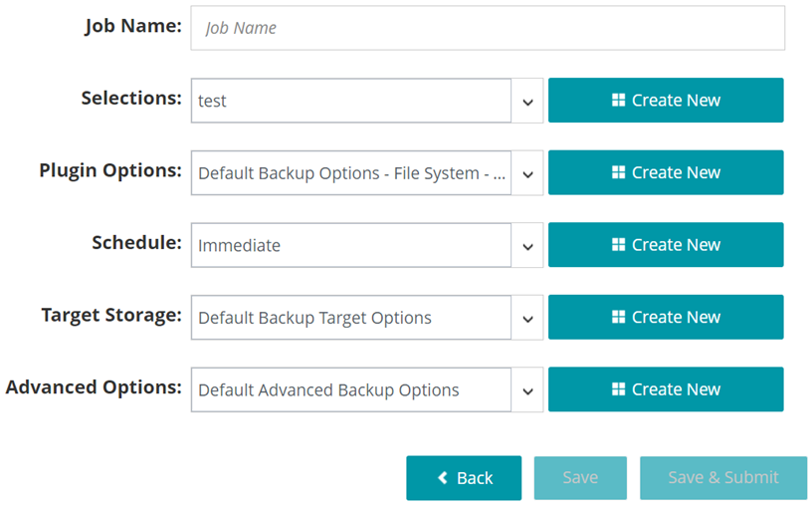
Task: Create new Advanced Options set
Action: point(666,389)
